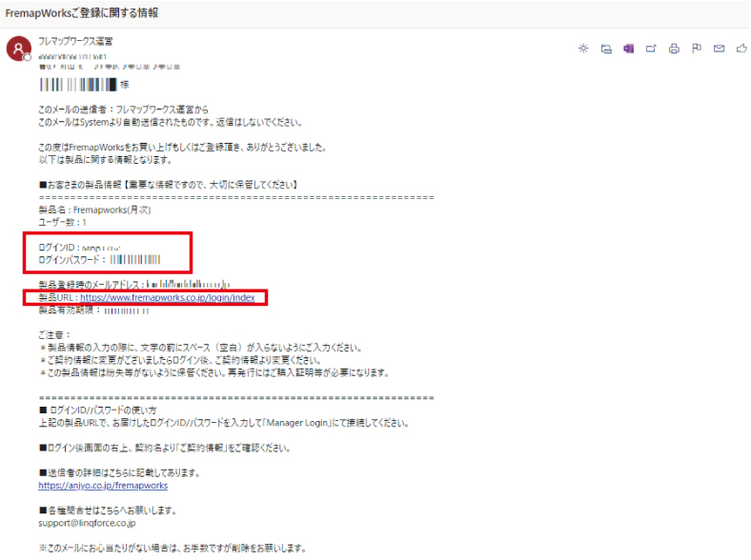Click the red sender avatar picture
This screenshot has width=751, height=560.
point(18,50)
